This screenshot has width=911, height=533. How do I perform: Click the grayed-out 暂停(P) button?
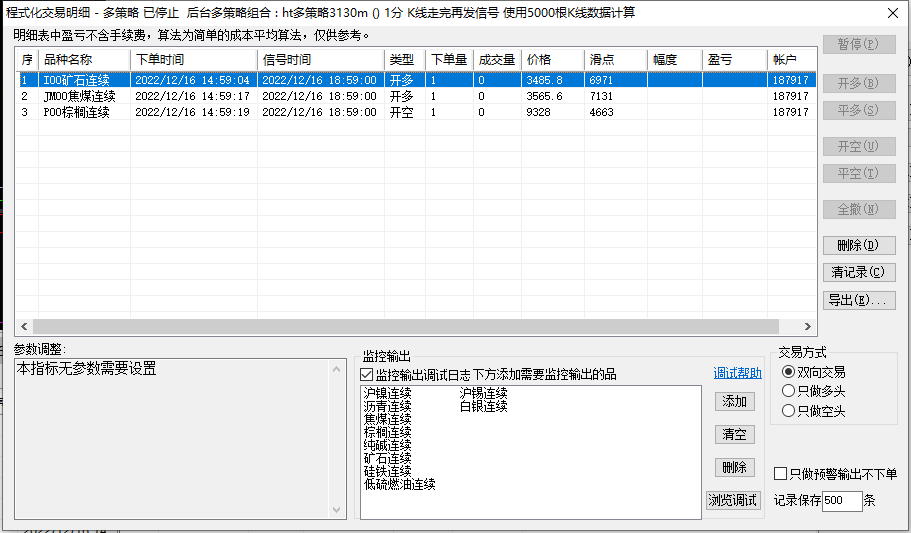click(859, 44)
